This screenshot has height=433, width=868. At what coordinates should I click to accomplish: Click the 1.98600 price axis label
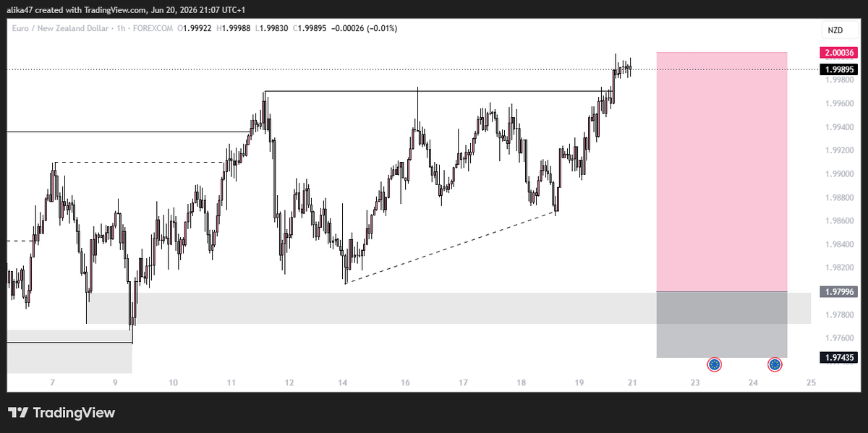838,220
